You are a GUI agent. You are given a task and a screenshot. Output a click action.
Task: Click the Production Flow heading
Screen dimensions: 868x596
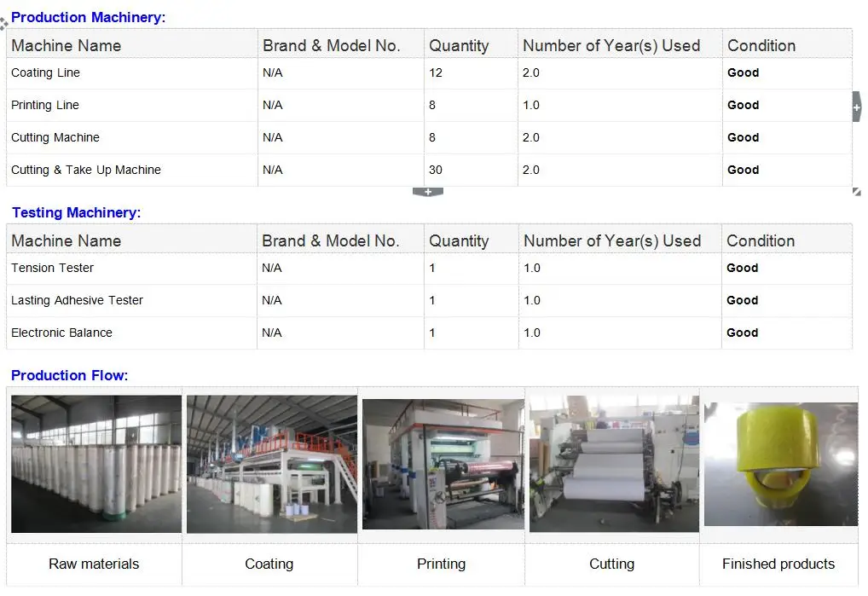69,375
